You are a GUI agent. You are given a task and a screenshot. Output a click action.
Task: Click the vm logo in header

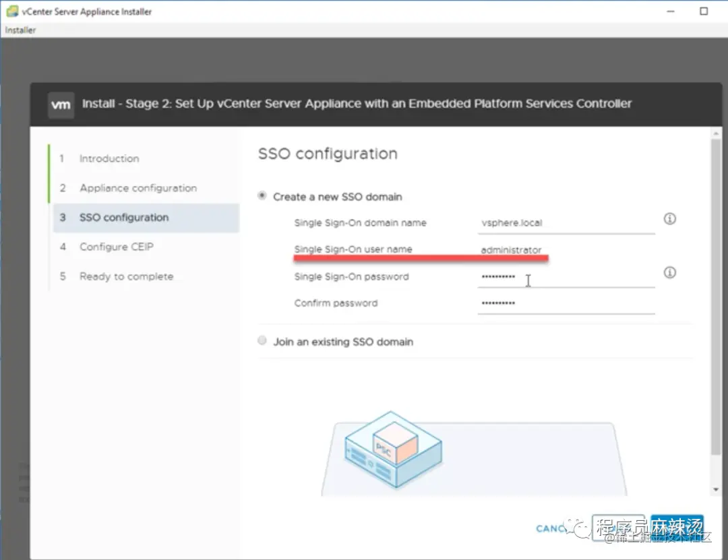61,104
